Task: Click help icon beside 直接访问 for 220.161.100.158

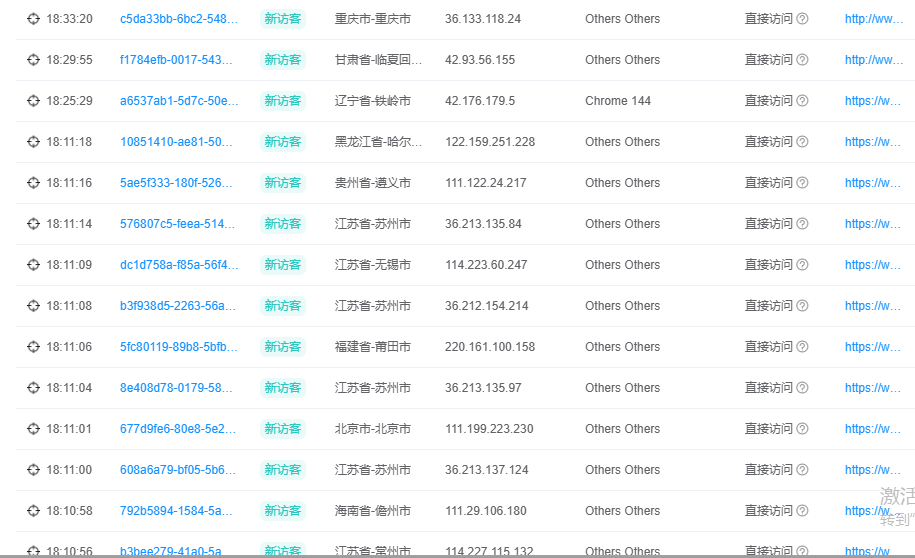Action: 802,347
